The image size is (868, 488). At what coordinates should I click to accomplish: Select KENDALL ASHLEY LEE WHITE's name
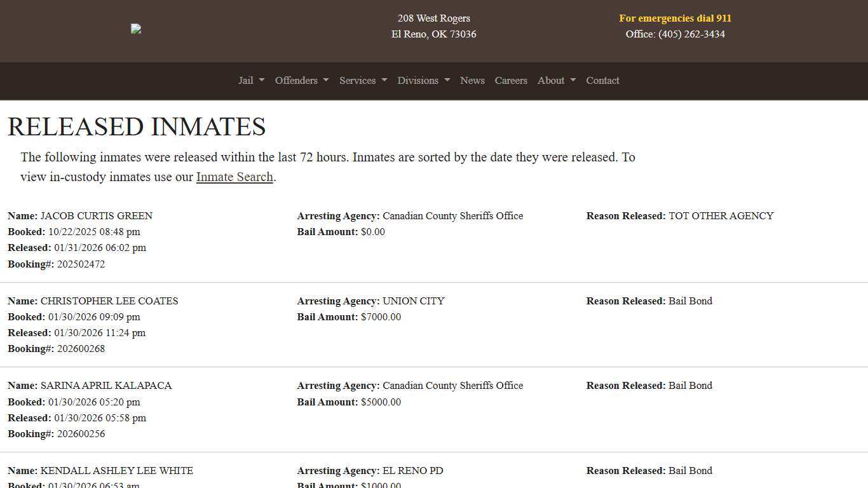(x=116, y=470)
